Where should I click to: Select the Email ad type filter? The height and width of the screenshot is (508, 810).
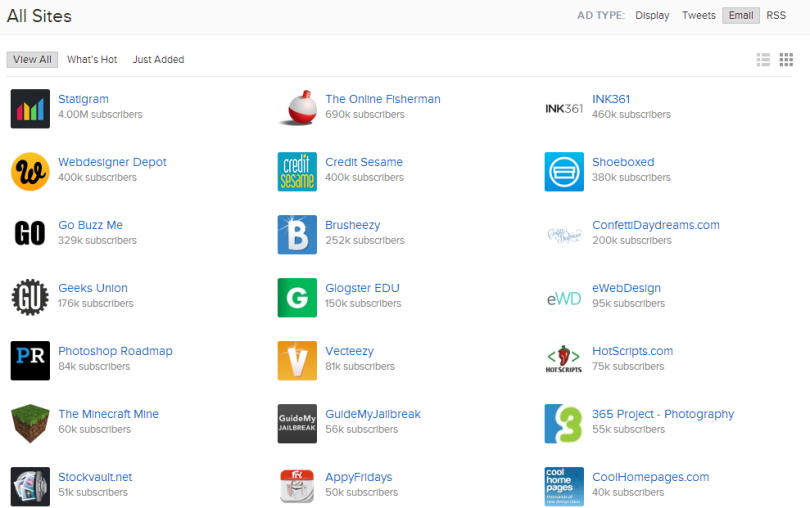click(740, 15)
